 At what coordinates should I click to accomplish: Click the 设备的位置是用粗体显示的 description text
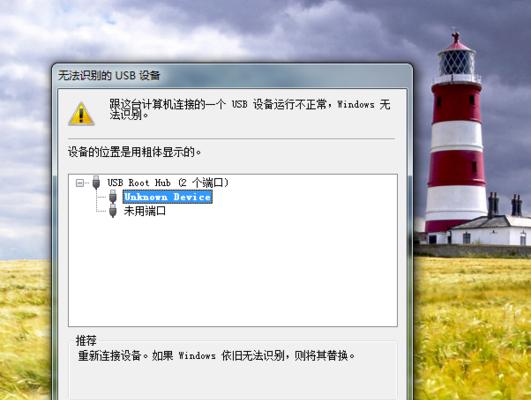click(x=134, y=152)
